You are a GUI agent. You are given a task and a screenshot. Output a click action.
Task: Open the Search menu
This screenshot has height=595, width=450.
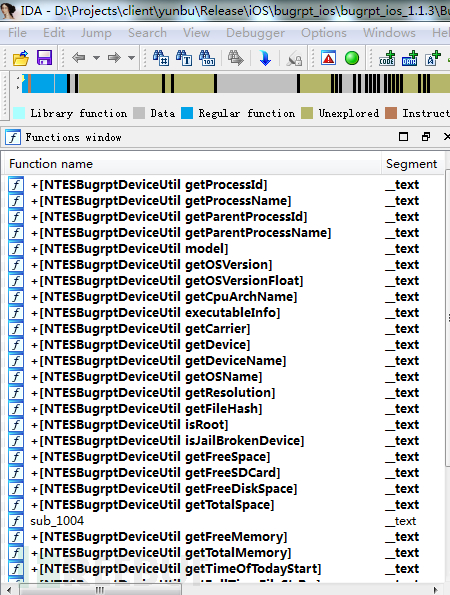click(x=147, y=33)
